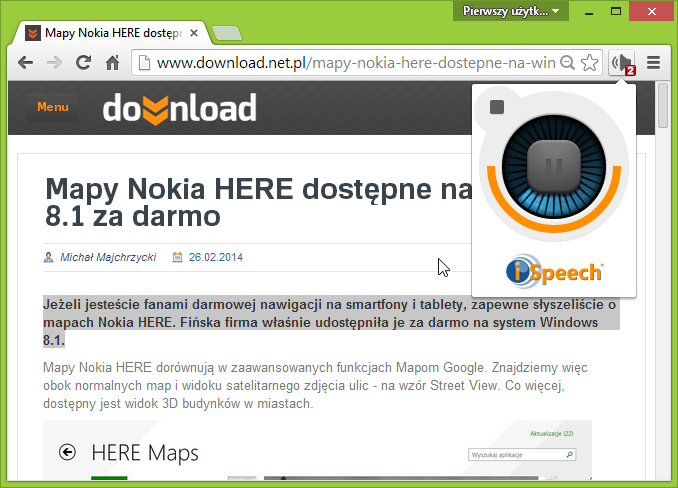Click the article headline Mapy Nokia HERE
This screenshot has height=488, width=678.
click(259, 202)
